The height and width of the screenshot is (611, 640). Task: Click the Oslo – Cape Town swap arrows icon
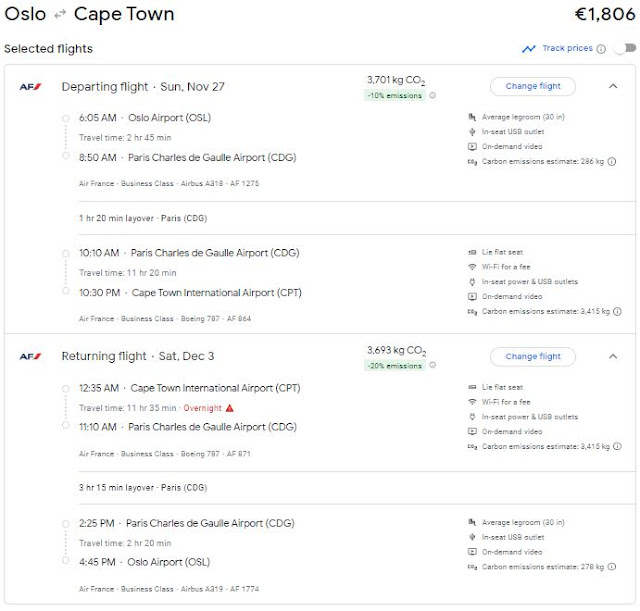click(60, 15)
